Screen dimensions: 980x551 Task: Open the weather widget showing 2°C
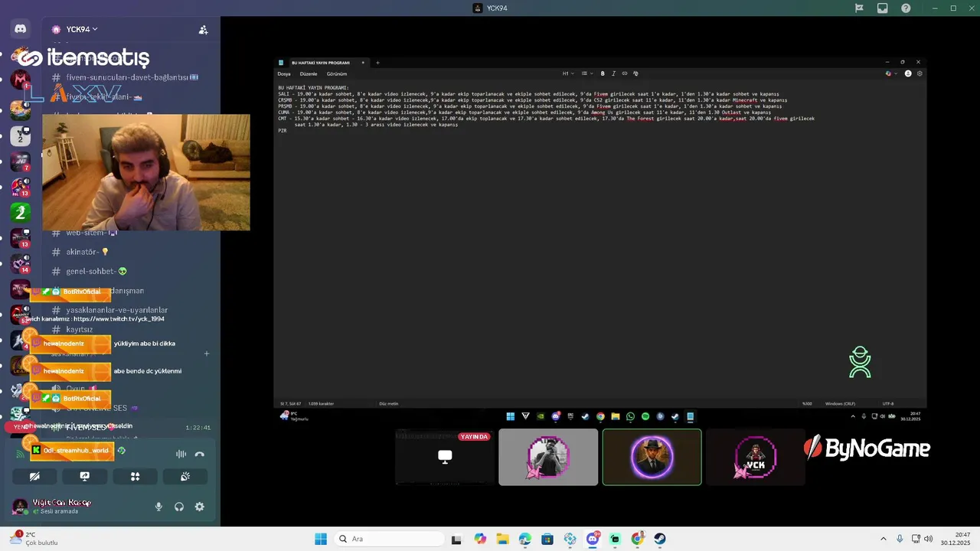click(x=35, y=539)
